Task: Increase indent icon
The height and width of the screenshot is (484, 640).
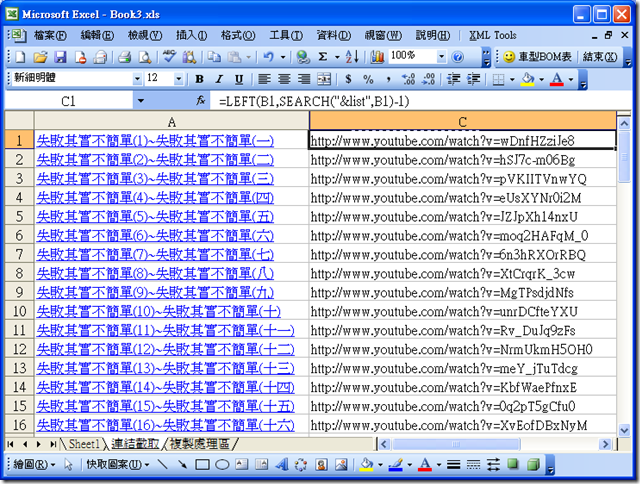Action: click(473, 79)
